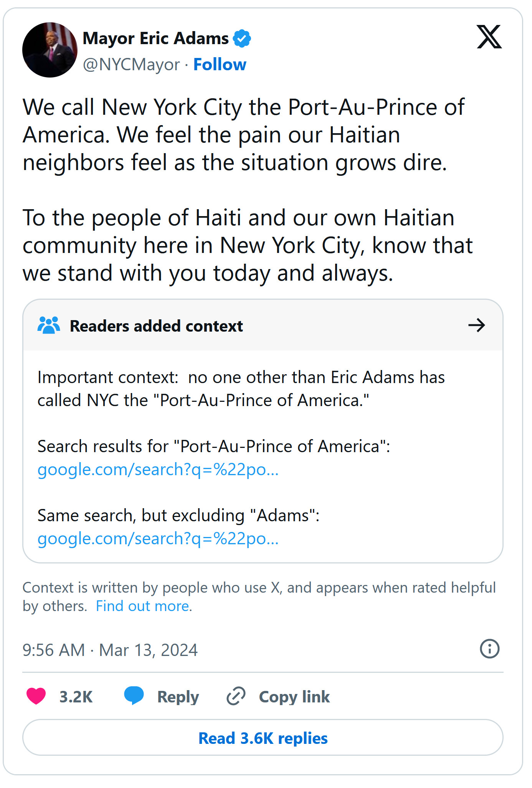Click the blue verified checkmark badge
Viewport: 532px width, 788px height.
tap(242, 38)
